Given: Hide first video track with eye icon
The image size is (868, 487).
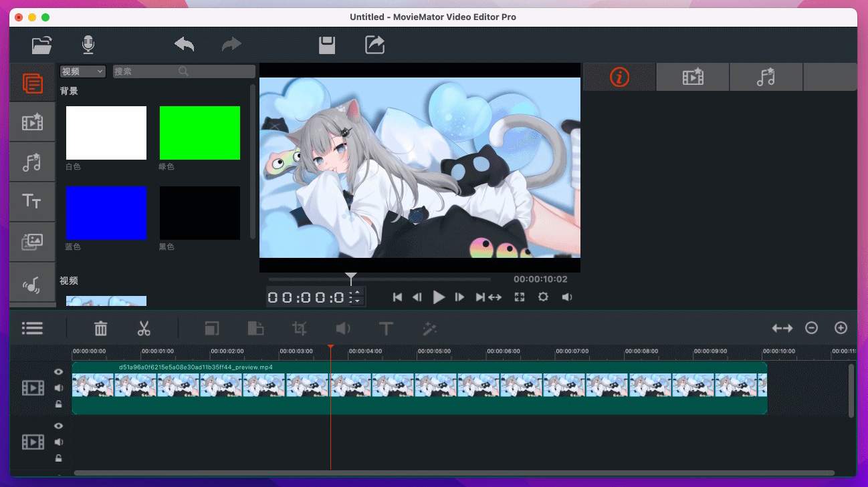Looking at the screenshot, I should (59, 372).
